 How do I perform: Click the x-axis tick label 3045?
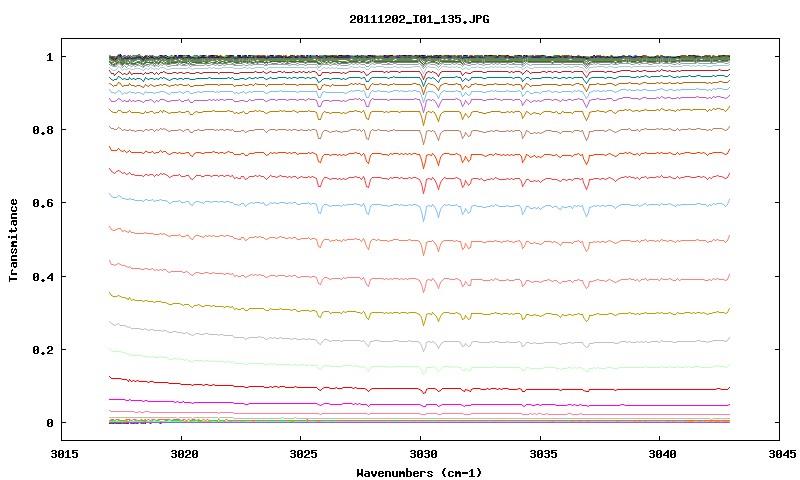[x=781, y=454]
